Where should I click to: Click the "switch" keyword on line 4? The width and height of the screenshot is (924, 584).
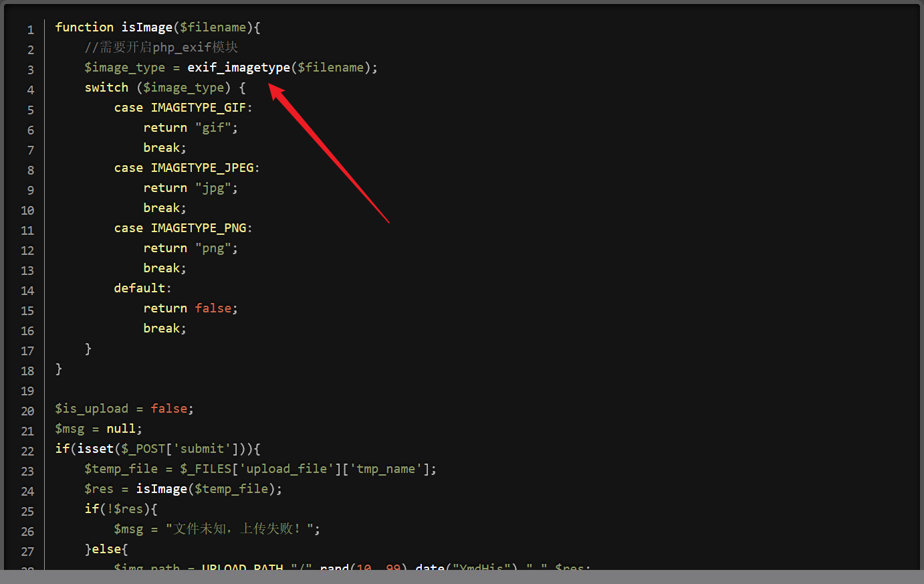(x=106, y=88)
